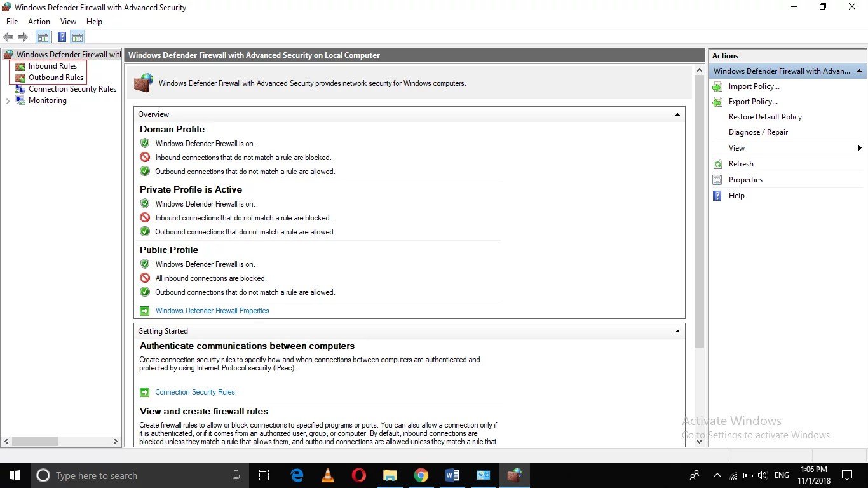Click Import Policy in the Actions pane
Image resolution: width=868 pixels, height=488 pixels.
(x=754, y=86)
